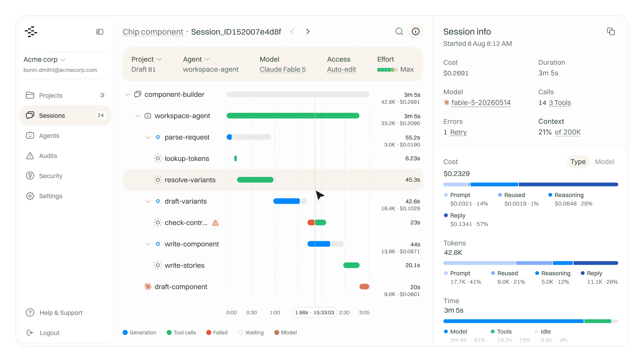Click Settings gear icon
Viewport: 644px width, 362px height.
point(30,196)
